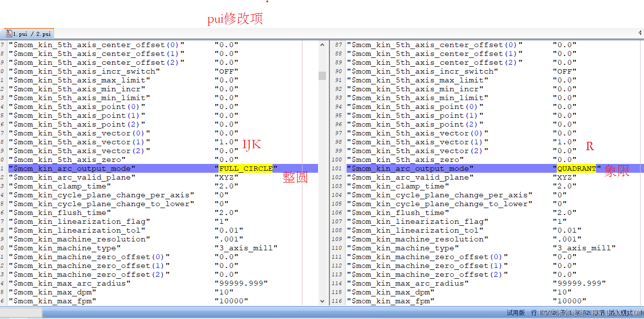644x319 pixels.
Task: Click the "OFF" value in right pane
Action: coord(565,71)
